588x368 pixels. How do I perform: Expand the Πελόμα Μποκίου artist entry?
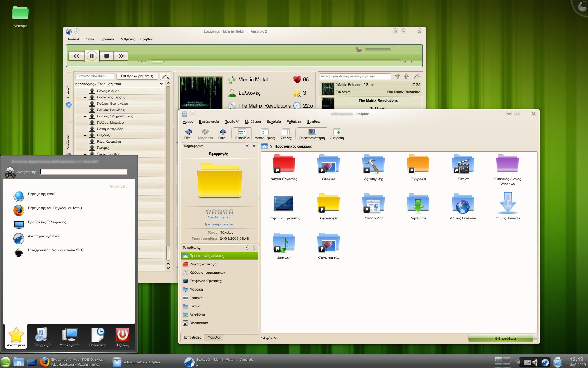(x=85, y=123)
